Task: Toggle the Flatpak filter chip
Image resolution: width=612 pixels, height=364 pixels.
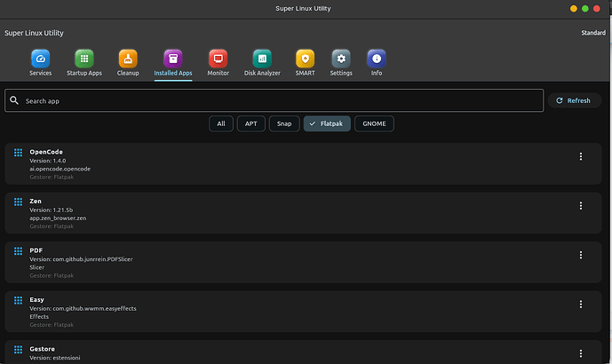Action: click(327, 123)
